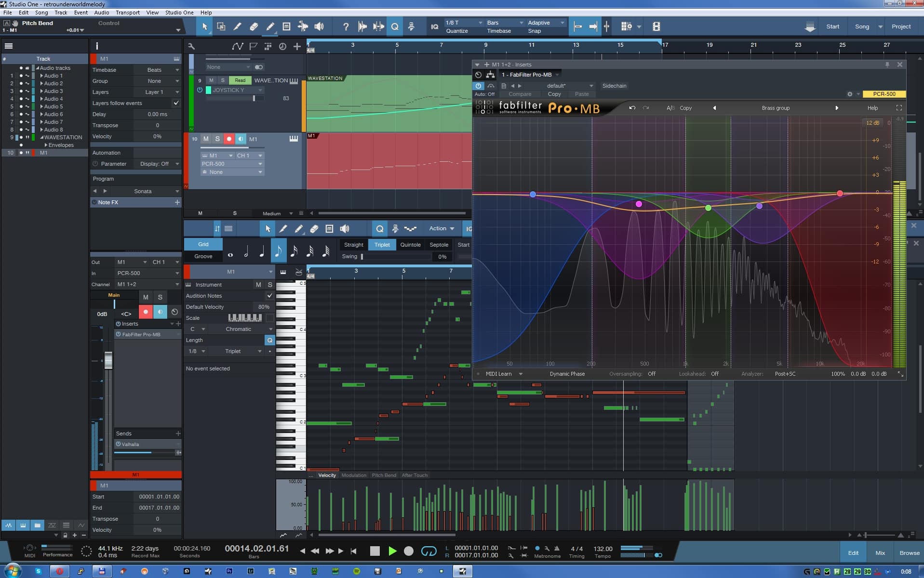Open the Quantize 1/8 T dropdown
The height and width of the screenshot is (578, 924).
[x=463, y=23]
